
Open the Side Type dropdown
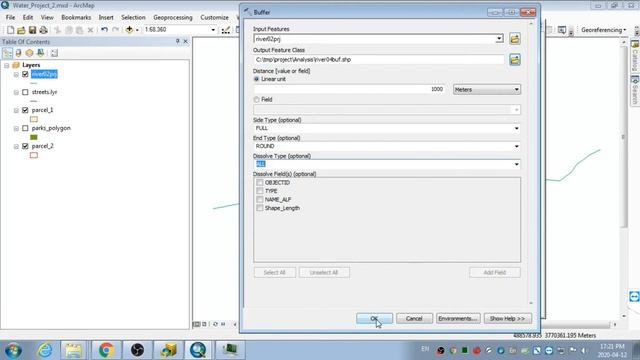coord(516,128)
